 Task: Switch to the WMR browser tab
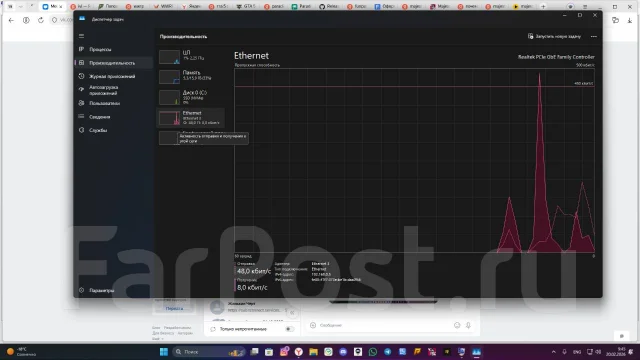[x=163, y=7]
